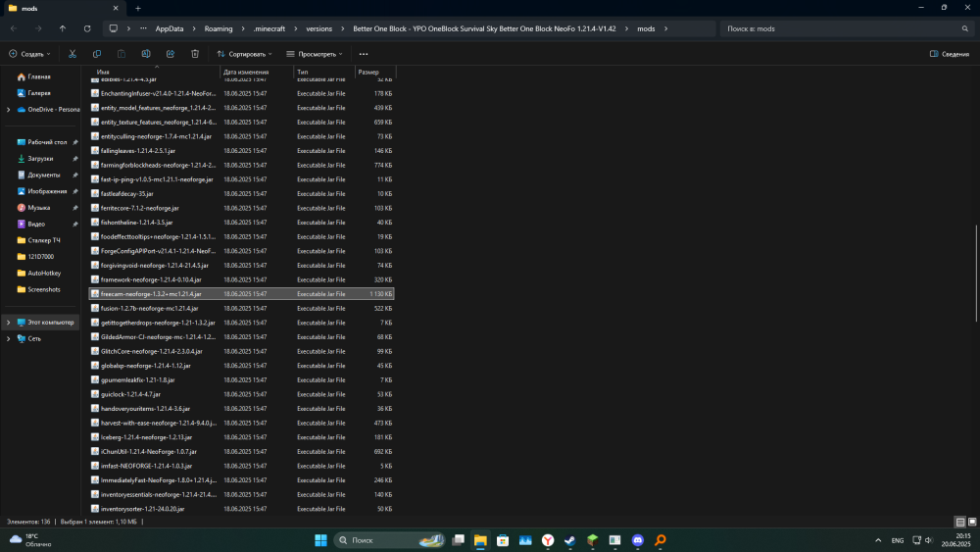Expand Этот компьютер tree node
This screenshot has height=552, width=980.
pyautogui.click(x=8, y=323)
